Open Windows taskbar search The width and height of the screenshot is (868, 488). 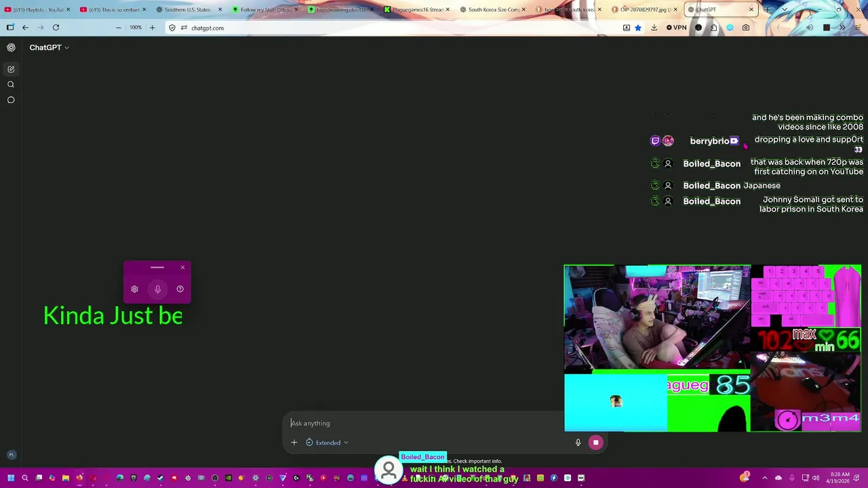[x=24, y=478]
